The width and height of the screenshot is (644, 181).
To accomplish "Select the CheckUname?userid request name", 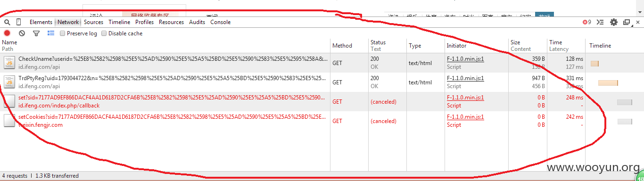I will tap(173, 59).
